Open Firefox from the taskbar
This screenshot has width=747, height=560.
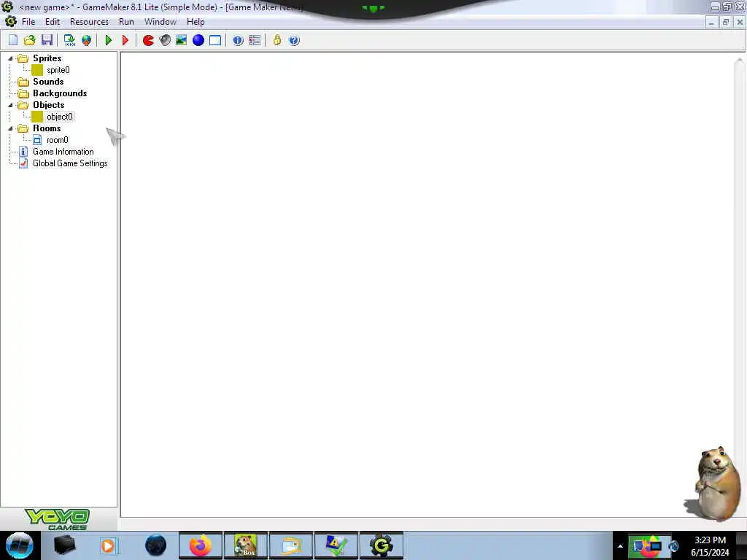(201, 545)
